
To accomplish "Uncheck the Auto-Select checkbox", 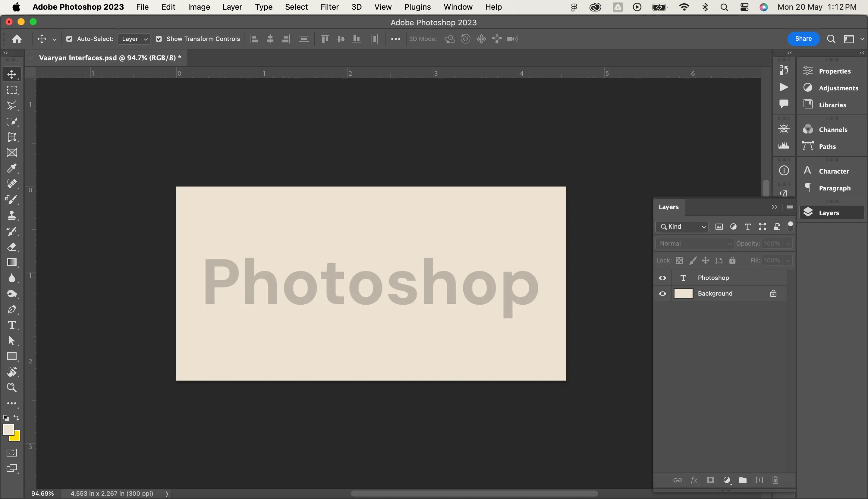I will (x=69, y=39).
